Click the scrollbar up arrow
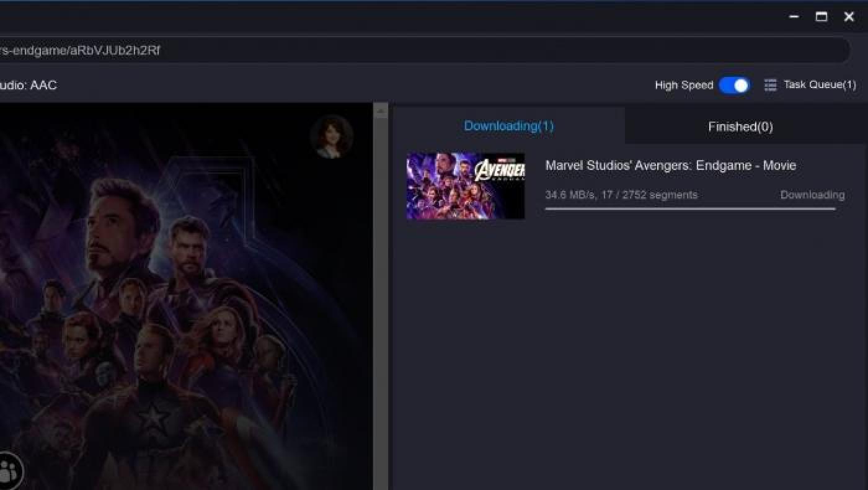Viewport: 868px width, 490px height. (381, 111)
